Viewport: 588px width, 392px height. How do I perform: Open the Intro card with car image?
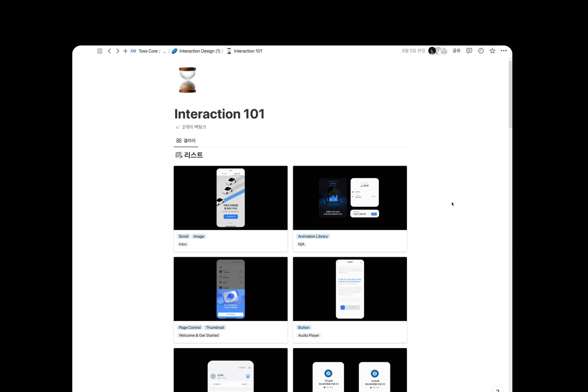(230, 209)
